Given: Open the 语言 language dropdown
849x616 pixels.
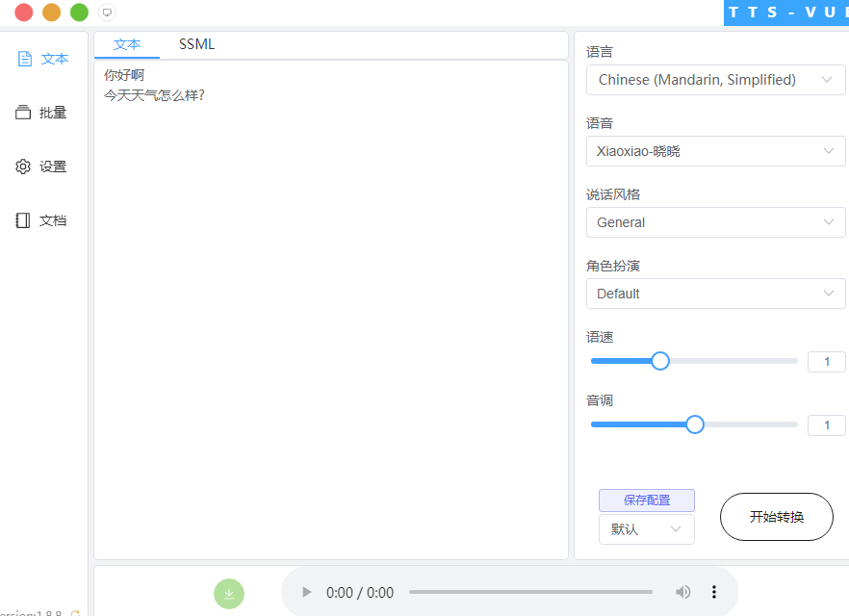Looking at the screenshot, I should (716, 80).
